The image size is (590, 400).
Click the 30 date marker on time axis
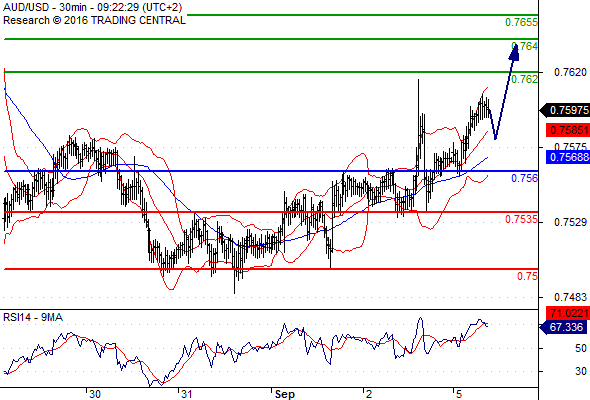[x=94, y=394]
